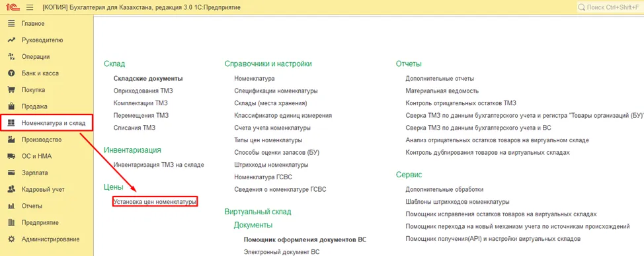Click the Зарплата person icon
Viewport: 644px width, 256px height.
[x=11, y=173]
